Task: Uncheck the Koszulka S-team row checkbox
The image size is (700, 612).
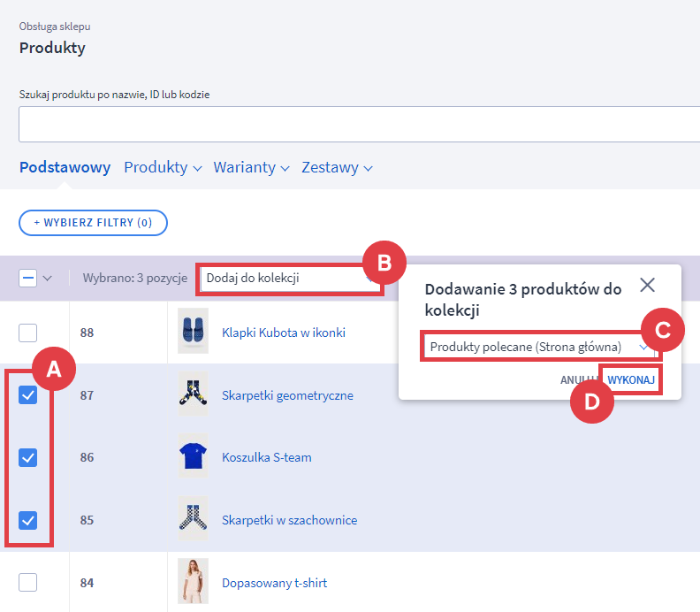Action: [x=28, y=457]
